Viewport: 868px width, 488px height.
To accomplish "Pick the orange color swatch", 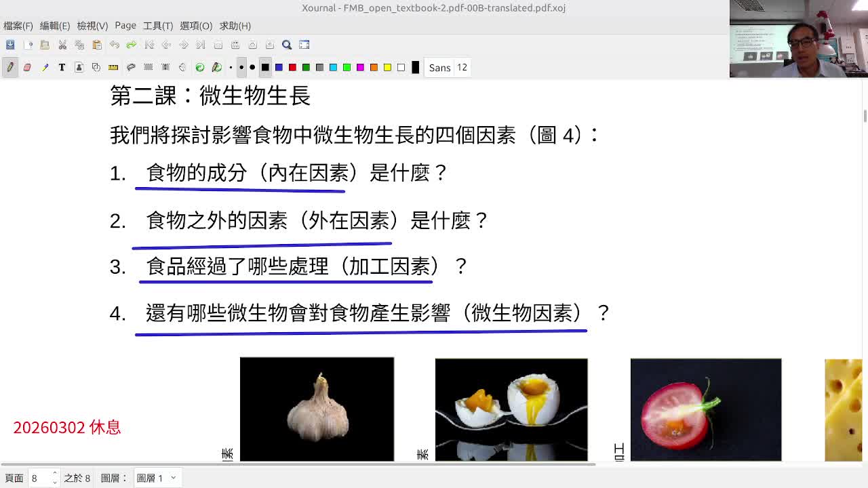I will [374, 67].
